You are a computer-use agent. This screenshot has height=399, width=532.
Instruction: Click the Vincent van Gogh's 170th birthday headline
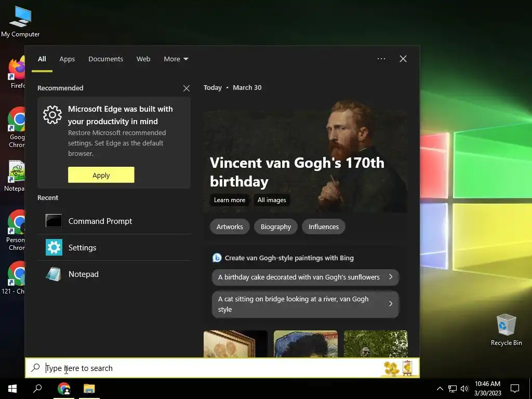pos(297,172)
